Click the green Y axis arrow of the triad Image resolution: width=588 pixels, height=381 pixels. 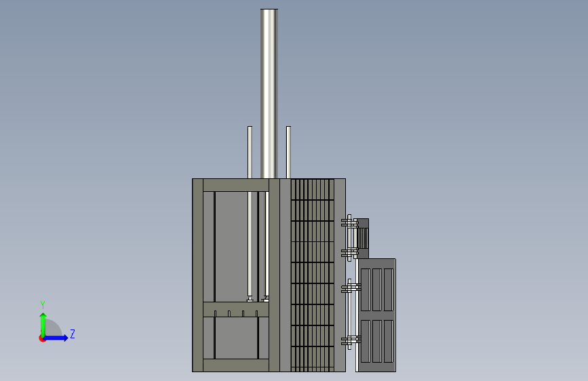[x=43, y=324]
